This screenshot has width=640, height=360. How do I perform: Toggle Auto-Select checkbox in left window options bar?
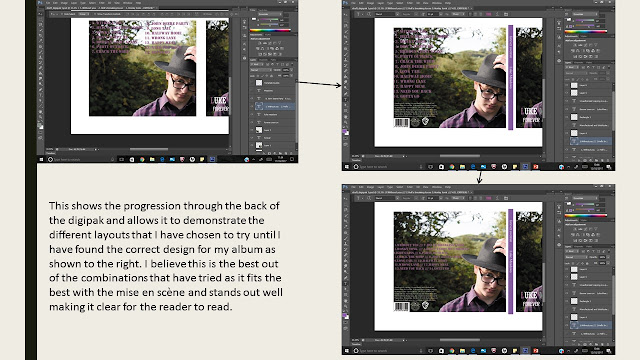pos(62,14)
